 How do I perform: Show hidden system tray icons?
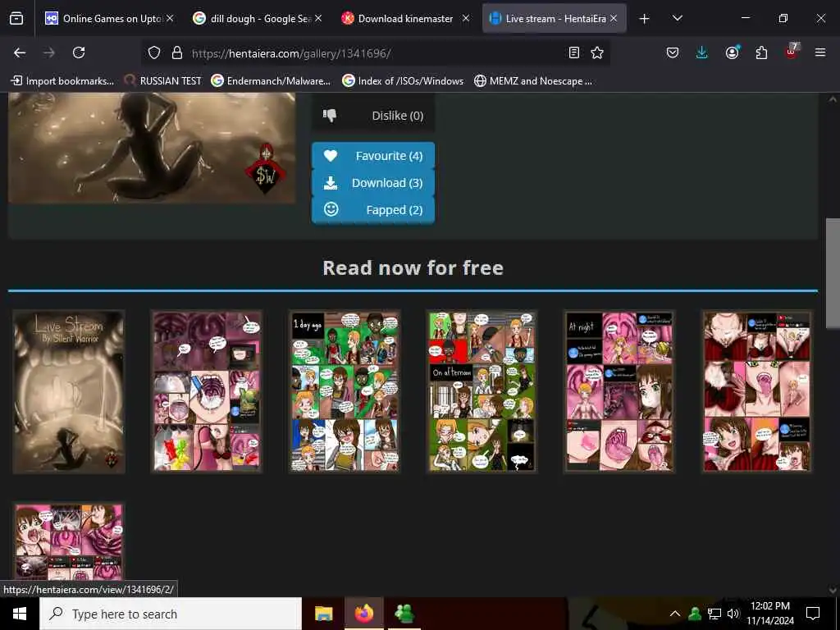(675, 614)
